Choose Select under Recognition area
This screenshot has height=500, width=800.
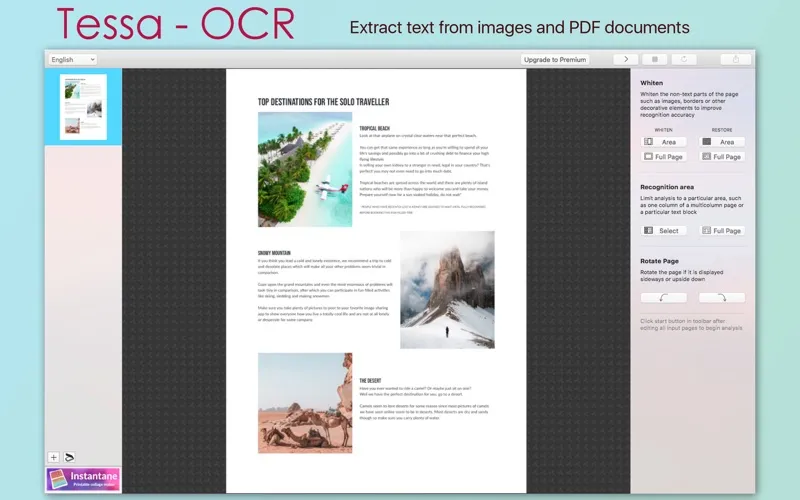[x=663, y=231]
